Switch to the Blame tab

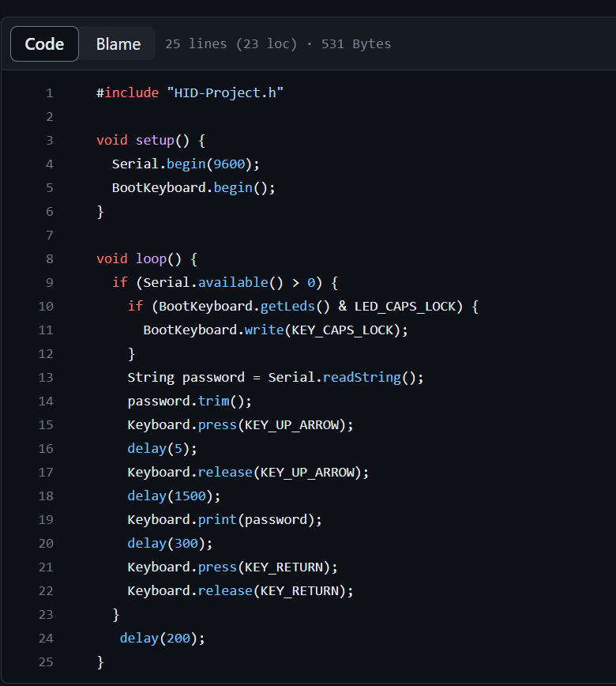[x=117, y=43]
